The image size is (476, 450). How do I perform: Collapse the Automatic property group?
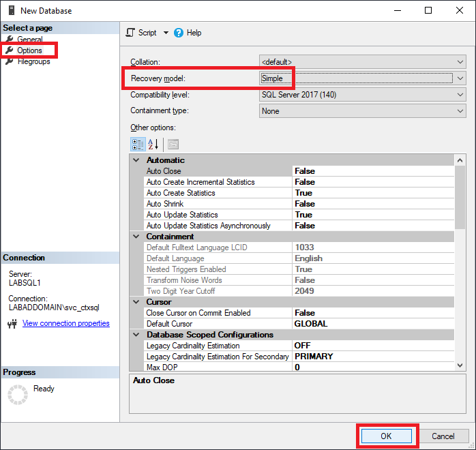(134, 160)
